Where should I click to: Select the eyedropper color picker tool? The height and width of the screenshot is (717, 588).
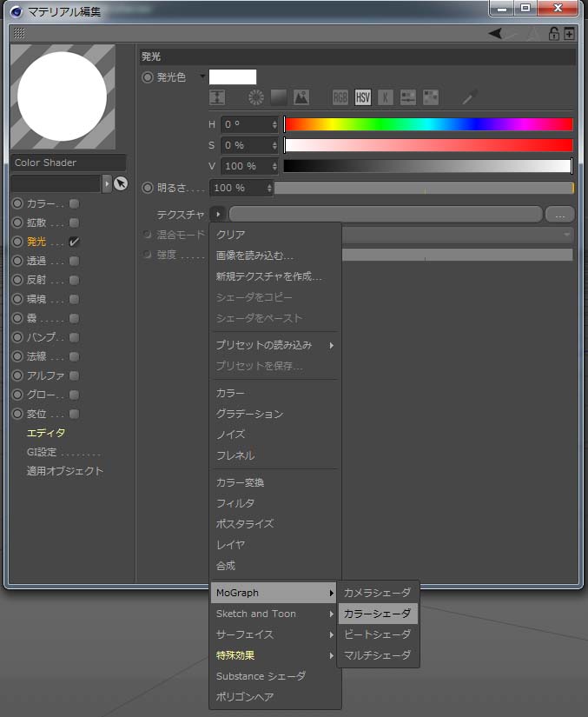tap(470, 97)
